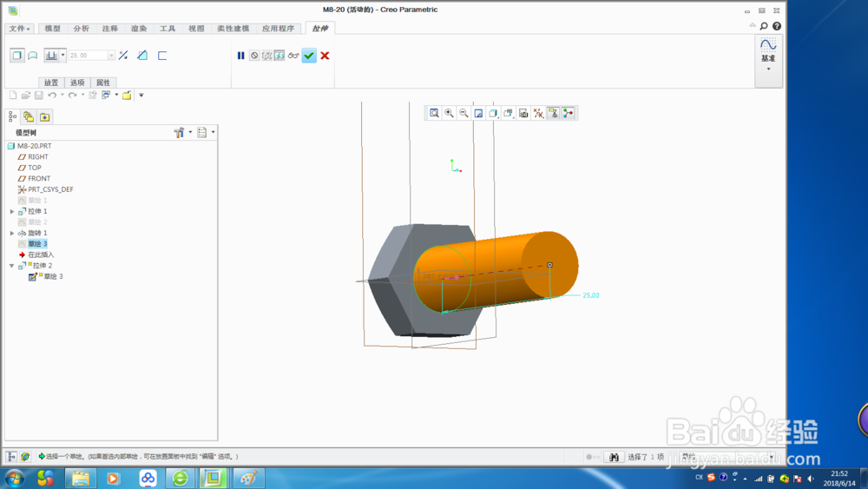Toggle annotation display icon
Viewport: 868px width, 489px height.
point(553,113)
